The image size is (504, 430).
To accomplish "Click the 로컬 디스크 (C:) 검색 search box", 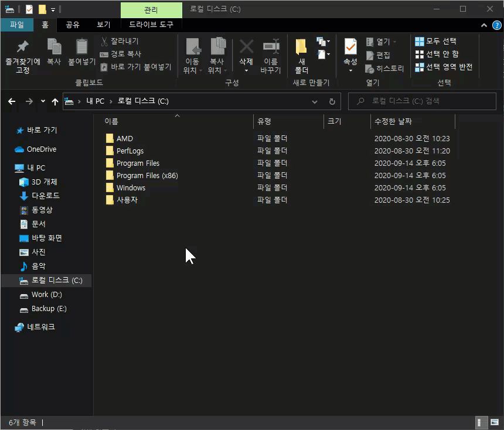I will (x=422, y=101).
